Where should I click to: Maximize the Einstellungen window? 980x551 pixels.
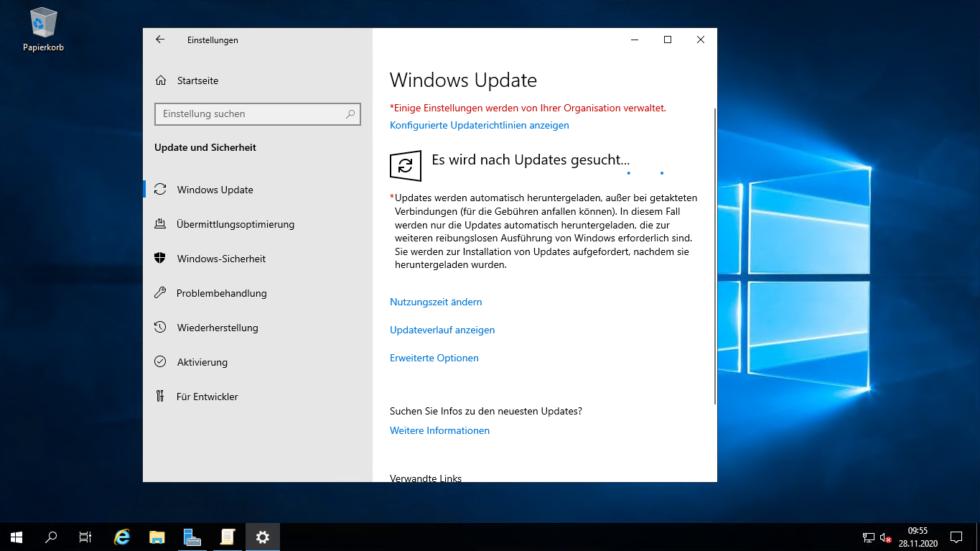pyautogui.click(x=668, y=40)
